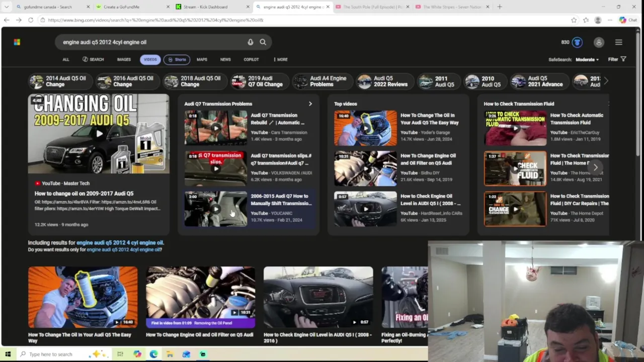Select the COPILOT search category
The height and width of the screenshot is (362, 644).
(251, 59)
